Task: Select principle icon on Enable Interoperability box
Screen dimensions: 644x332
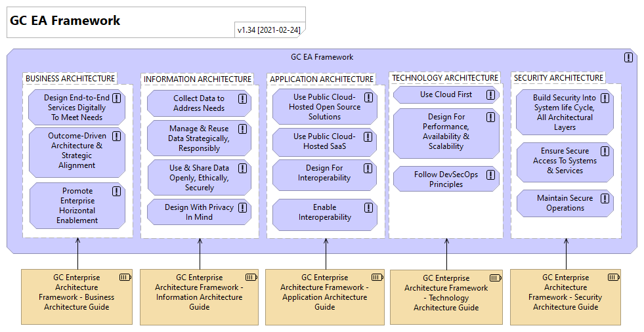Action: [368, 207]
